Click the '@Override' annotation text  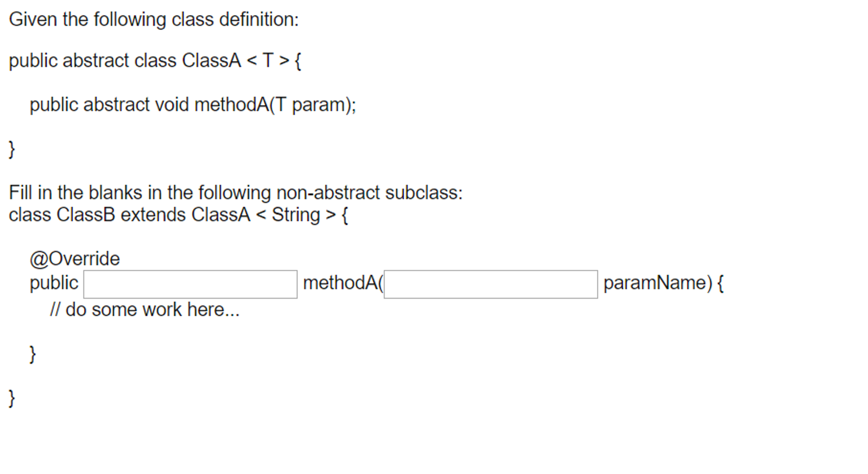tap(75, 258)
